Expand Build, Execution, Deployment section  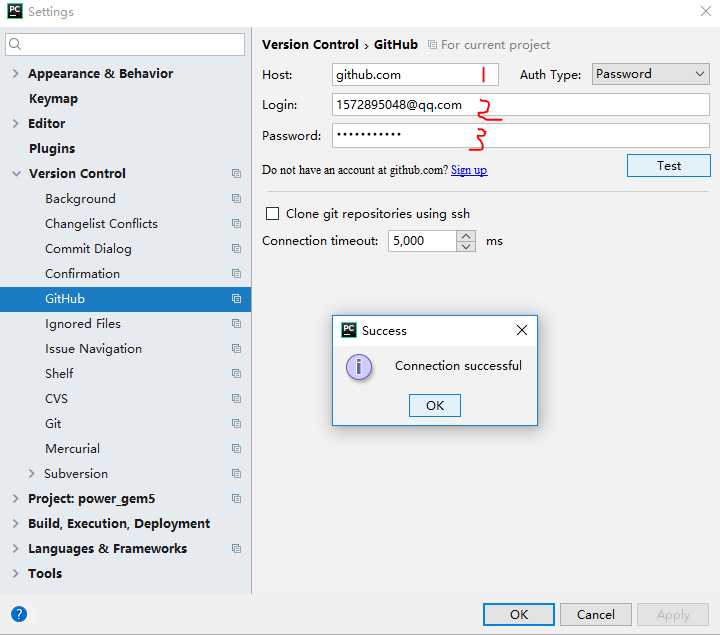15,523
